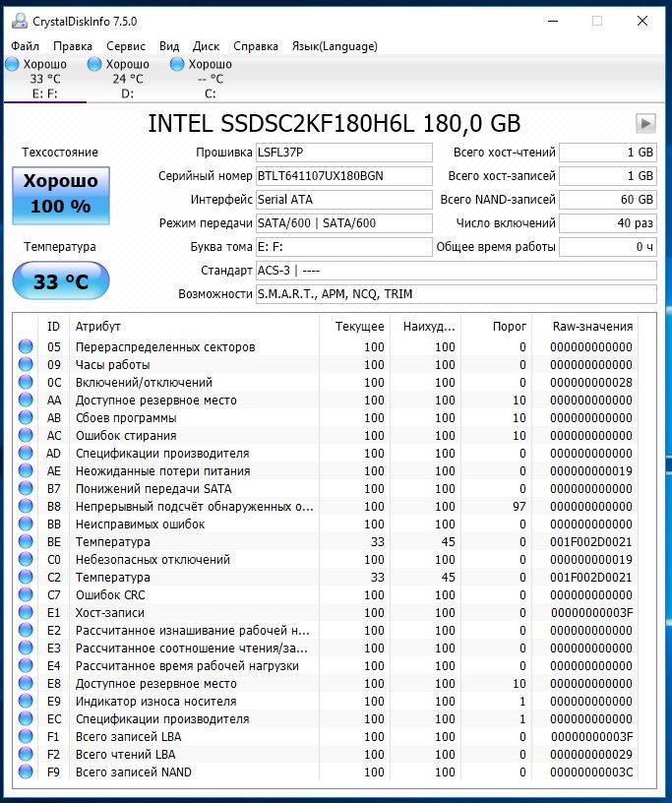Click the serial number field BTLT641107UX180BGN

343,175
